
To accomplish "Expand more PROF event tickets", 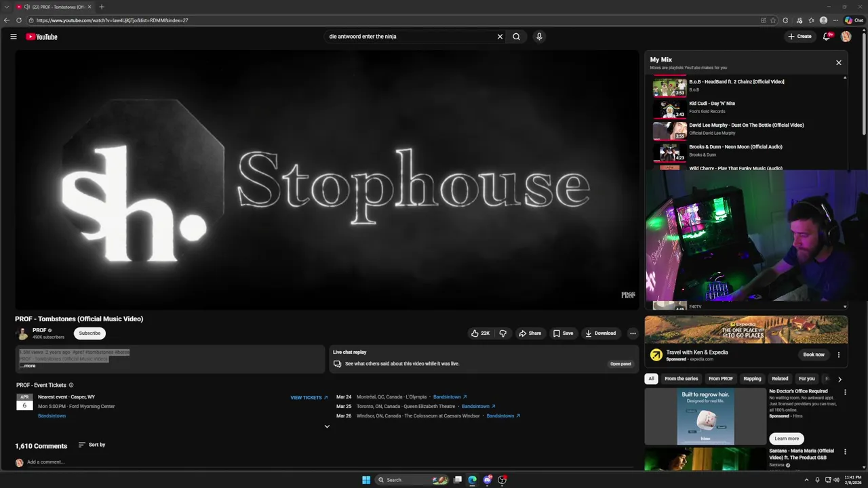I will [327, 426].
